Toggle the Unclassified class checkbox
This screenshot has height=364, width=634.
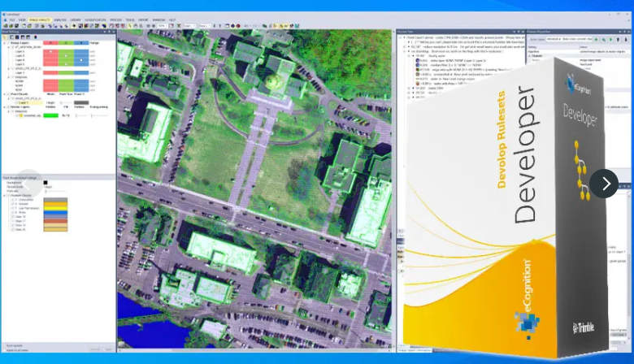[x=13, y=200]
